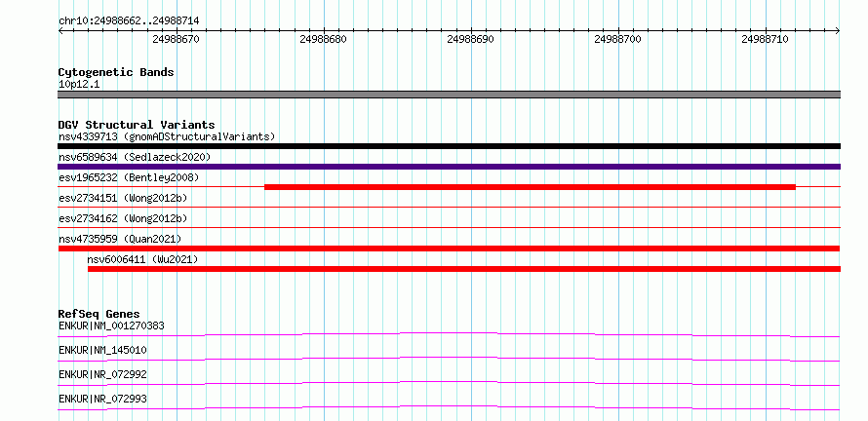
Task: Open variant nsv4339713 (gnomADStructuralVariants) label
Action: point(167,136)
